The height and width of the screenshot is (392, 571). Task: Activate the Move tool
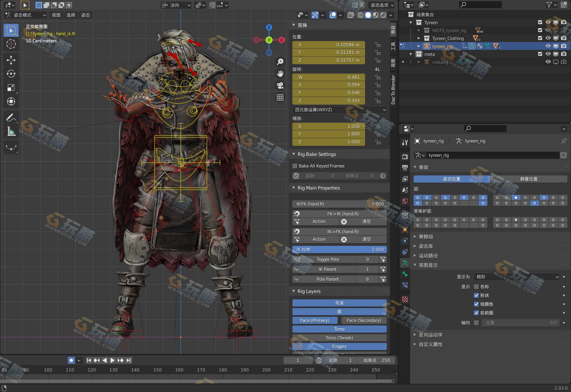point(11,60)
